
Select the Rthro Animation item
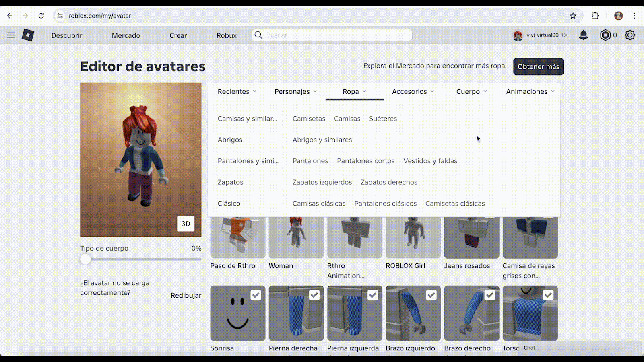coord(355,237)
